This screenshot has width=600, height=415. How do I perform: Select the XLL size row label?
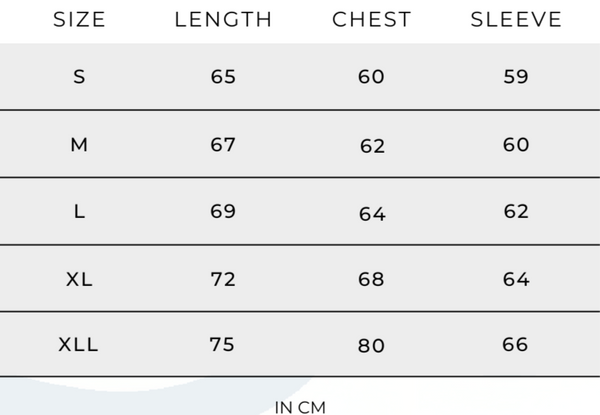79,345
